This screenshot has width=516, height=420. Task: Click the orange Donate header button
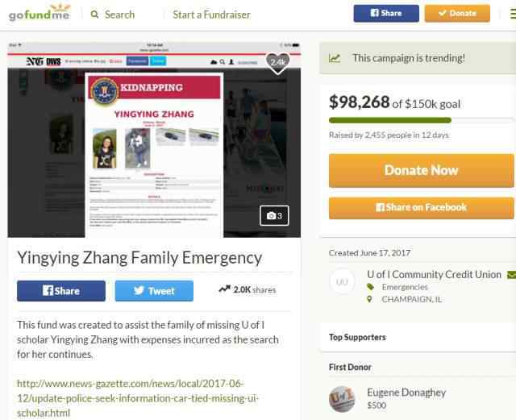tap(457, 14)
